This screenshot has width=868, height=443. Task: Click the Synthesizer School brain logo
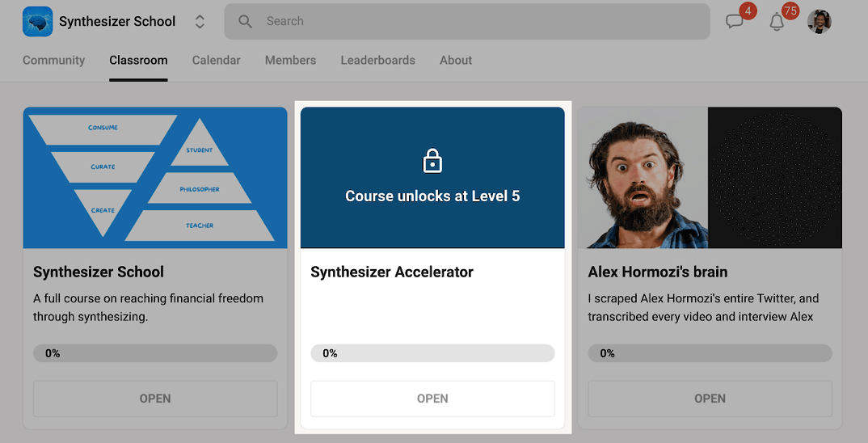37,22
